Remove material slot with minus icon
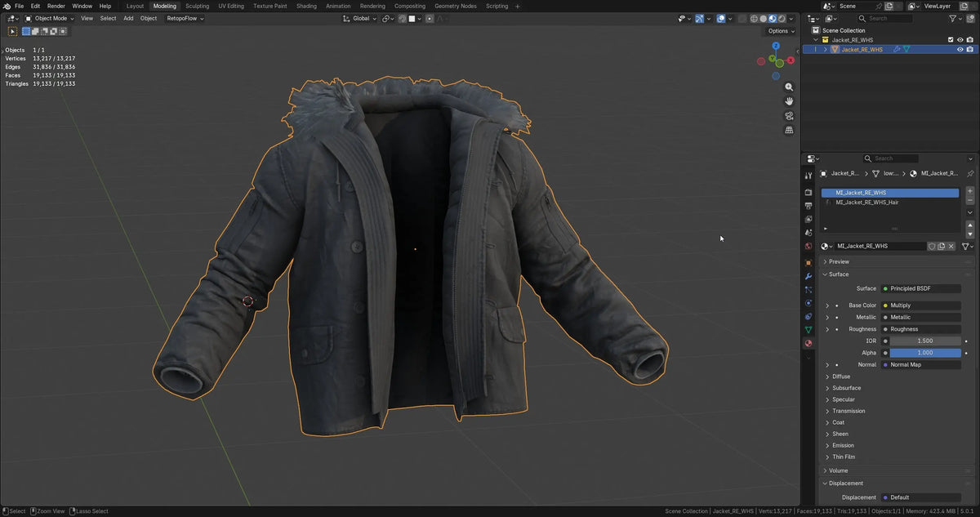Viewport: 980px width, 517px height. tap(969, 200)
